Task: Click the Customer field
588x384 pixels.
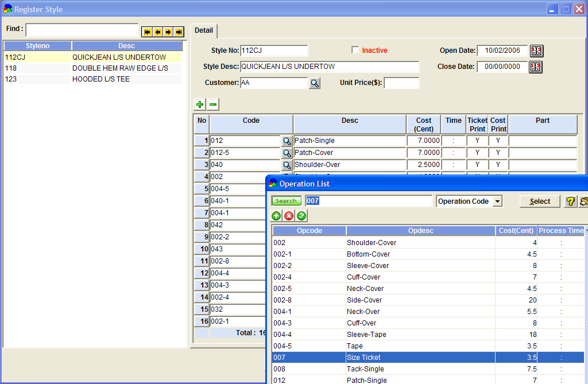Action: click(274, 83)
